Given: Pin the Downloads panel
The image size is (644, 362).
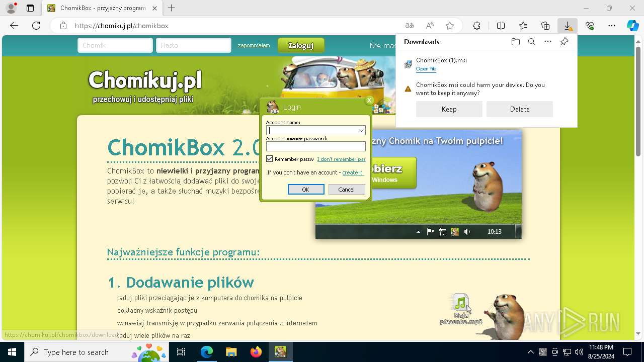Looking at the screenshot, I should (564, 42).
